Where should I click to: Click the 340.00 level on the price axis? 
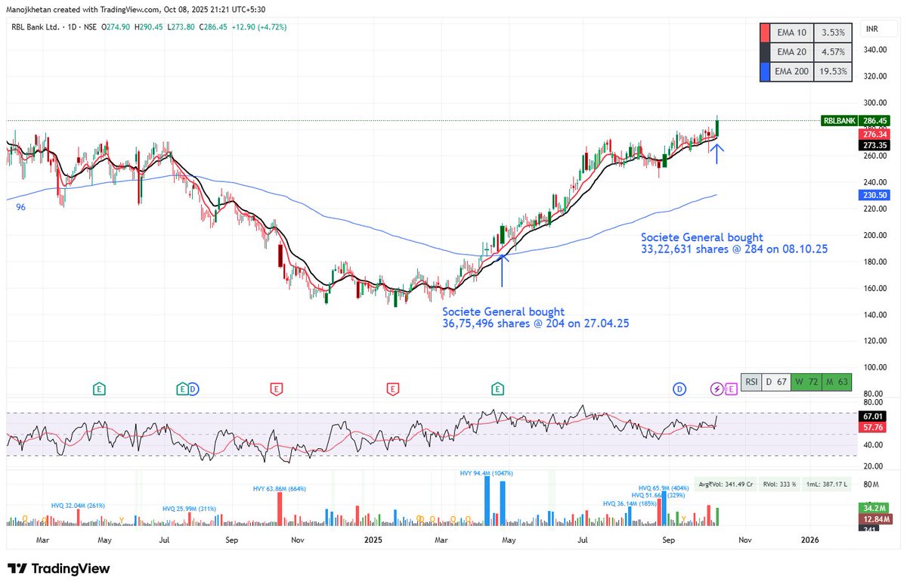[877, 50]
